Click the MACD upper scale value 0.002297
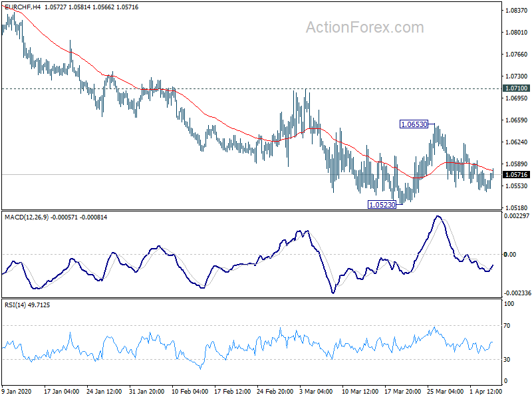532x399 pixels. point(517,215)
